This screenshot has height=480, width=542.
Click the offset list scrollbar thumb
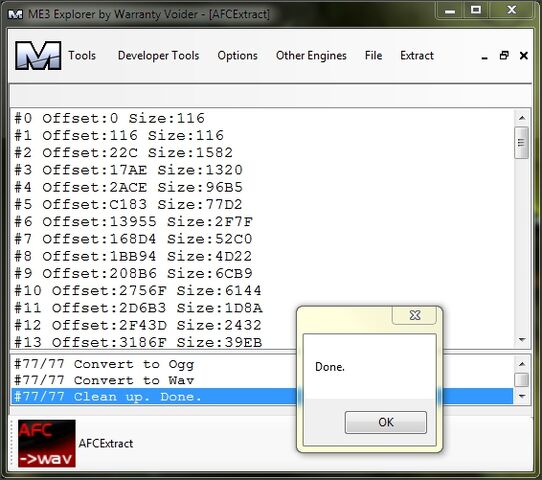pos(522,143)
